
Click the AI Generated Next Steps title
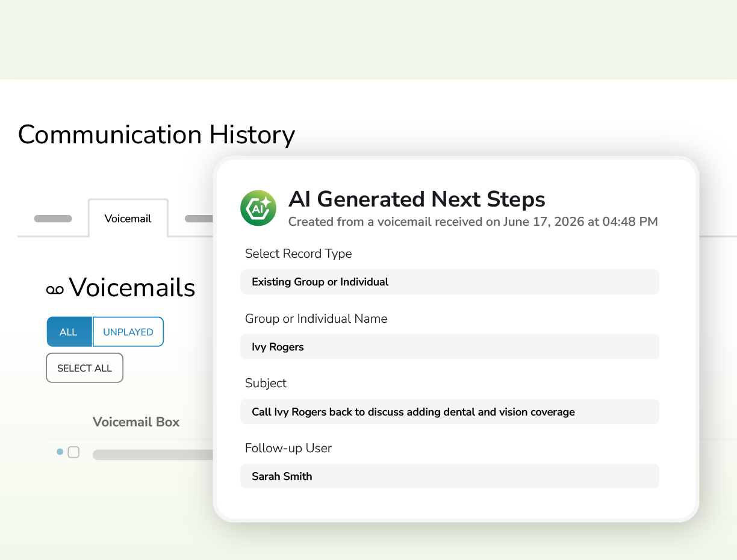pos(417,199)
